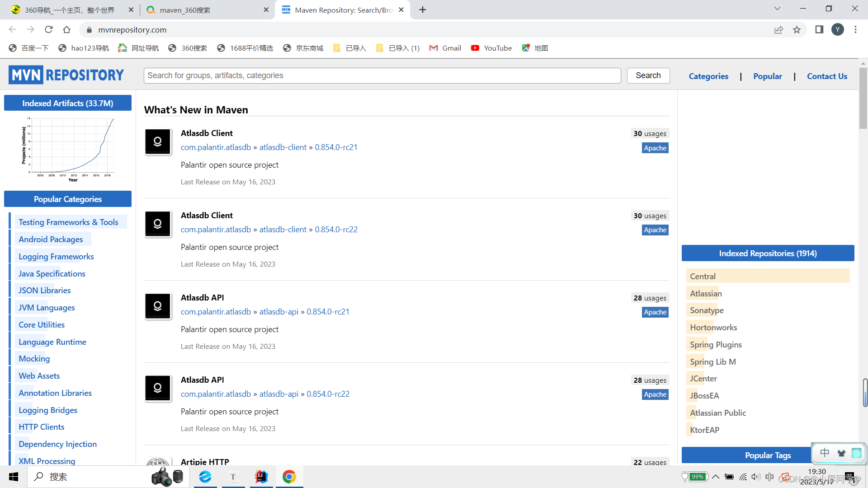Click the MVN Repository logo
This screenshot has height=488, width=868.
pyautogui.click(x=66, y=75)
